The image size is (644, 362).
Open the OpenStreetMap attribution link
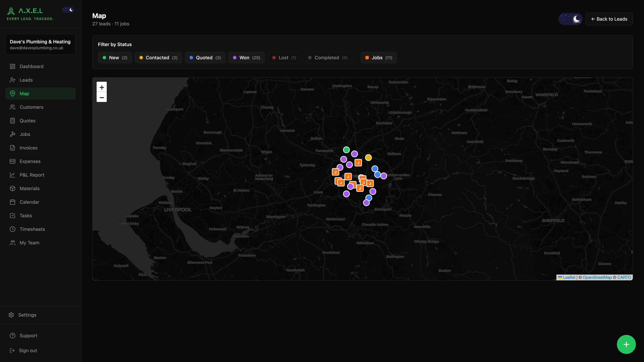point(597,277)
